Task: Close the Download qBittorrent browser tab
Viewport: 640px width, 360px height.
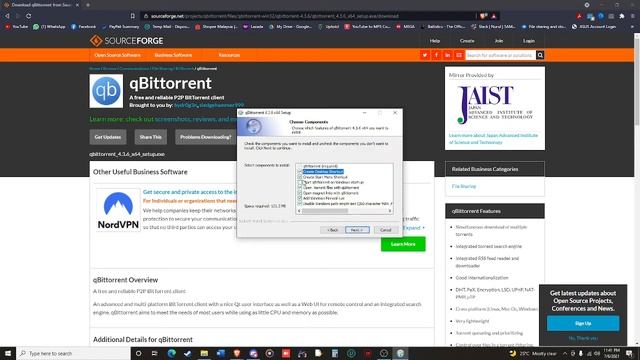Action: coord(77,5)
